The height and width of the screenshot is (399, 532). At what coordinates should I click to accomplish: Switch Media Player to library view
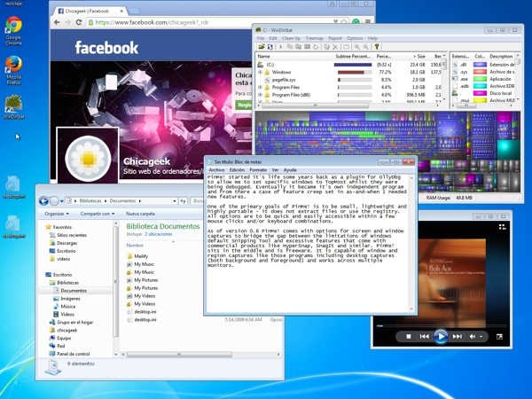tap(503, 227)
